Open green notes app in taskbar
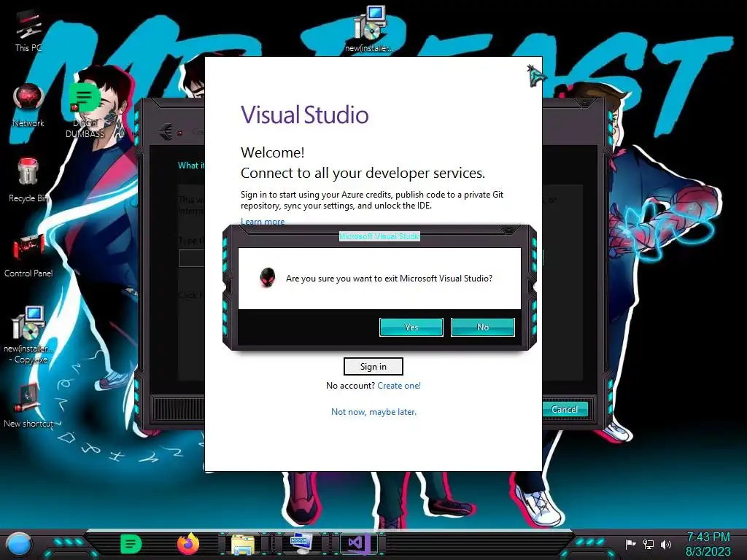Viewport: 747px width, 560px height. pyautogui.click(x=131, y=544)
